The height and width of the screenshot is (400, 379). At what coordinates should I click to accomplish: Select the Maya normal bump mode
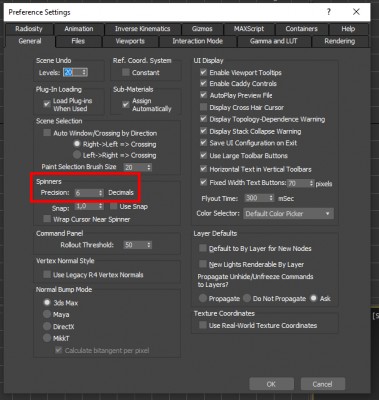[47, 314]
